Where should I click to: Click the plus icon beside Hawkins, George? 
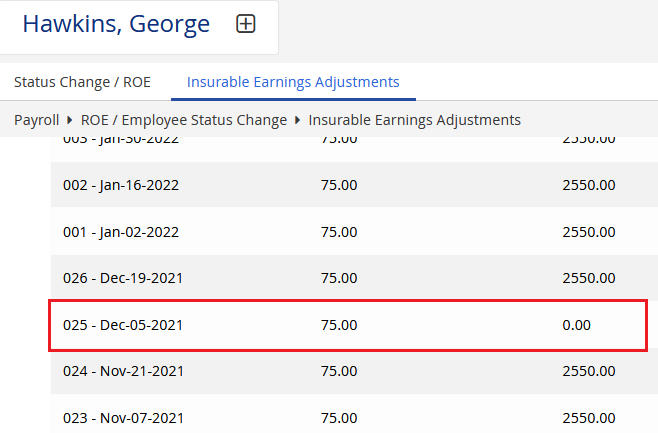246,24
